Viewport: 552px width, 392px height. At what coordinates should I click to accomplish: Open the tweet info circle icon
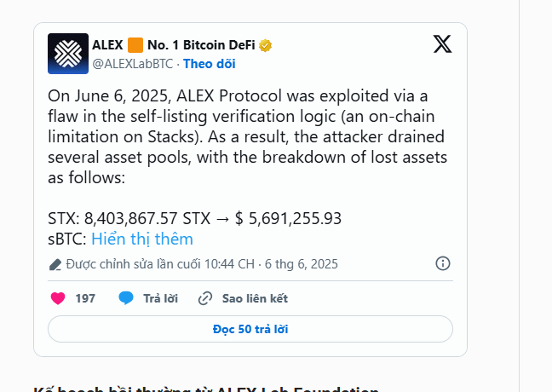443,263
